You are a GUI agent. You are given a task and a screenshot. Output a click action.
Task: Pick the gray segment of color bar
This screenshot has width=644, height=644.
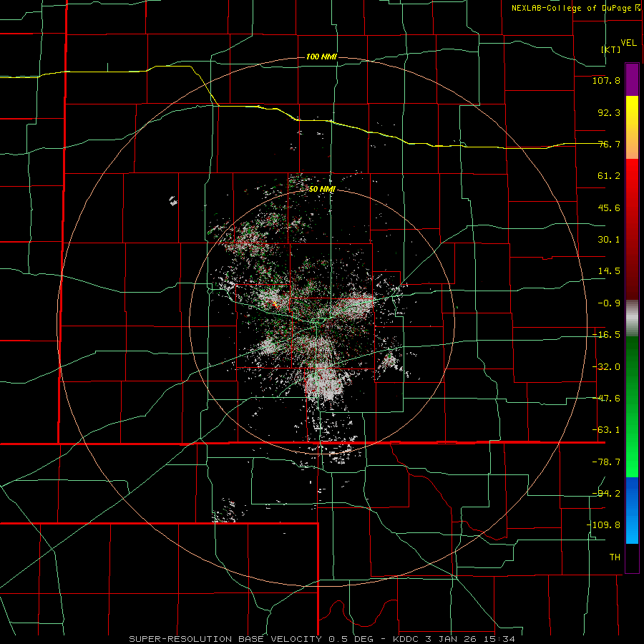coord(632,318)
